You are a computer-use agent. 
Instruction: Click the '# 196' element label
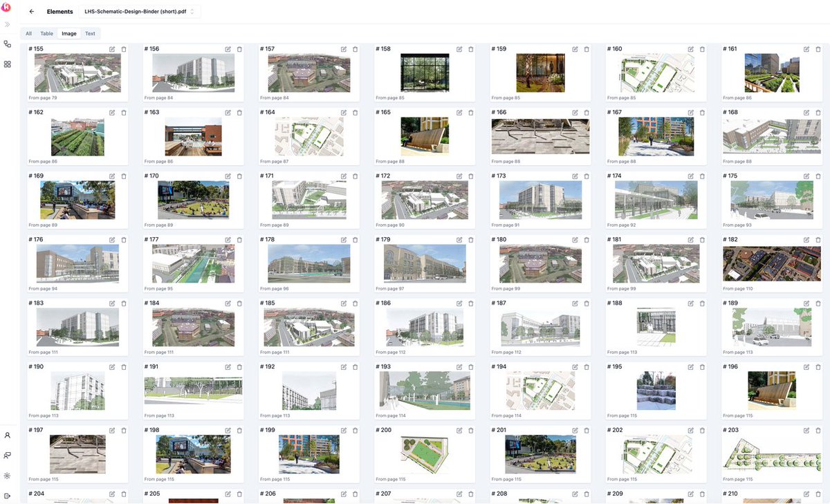point(730,367)
